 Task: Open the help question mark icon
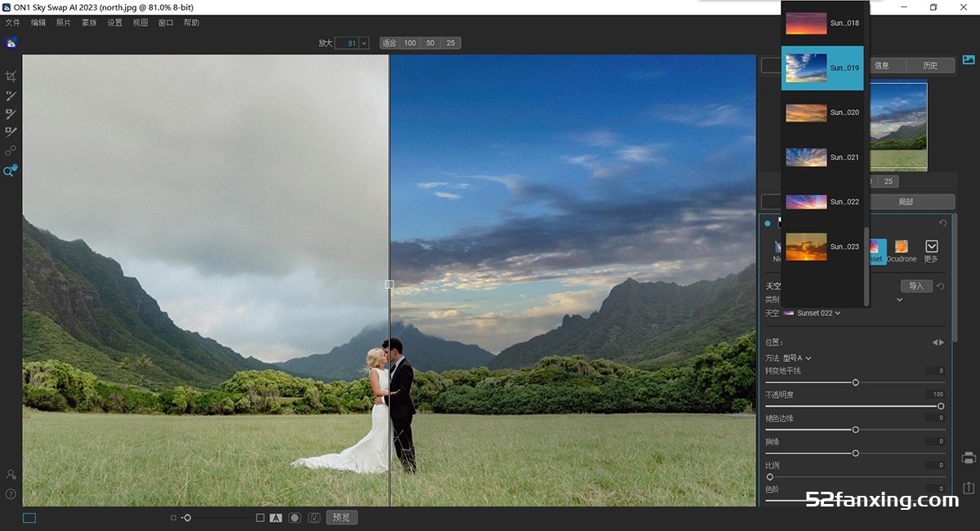[11, 493]
